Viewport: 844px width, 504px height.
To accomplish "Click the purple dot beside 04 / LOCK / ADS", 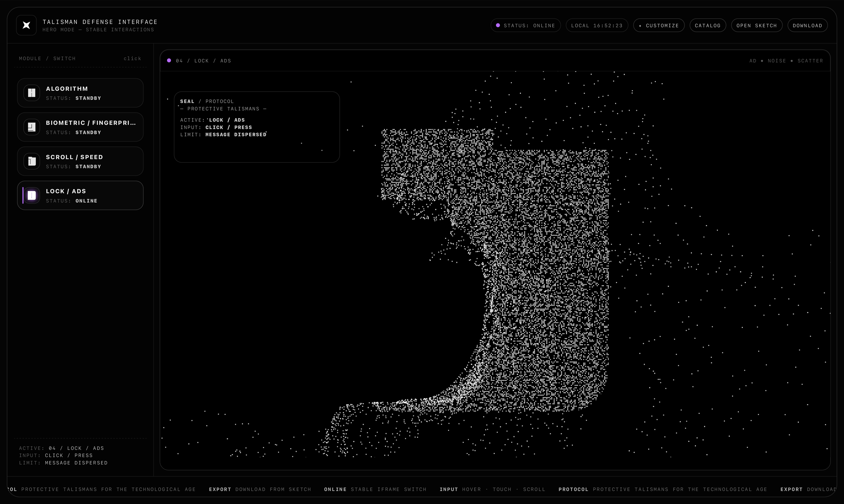I will coord(169,60).
